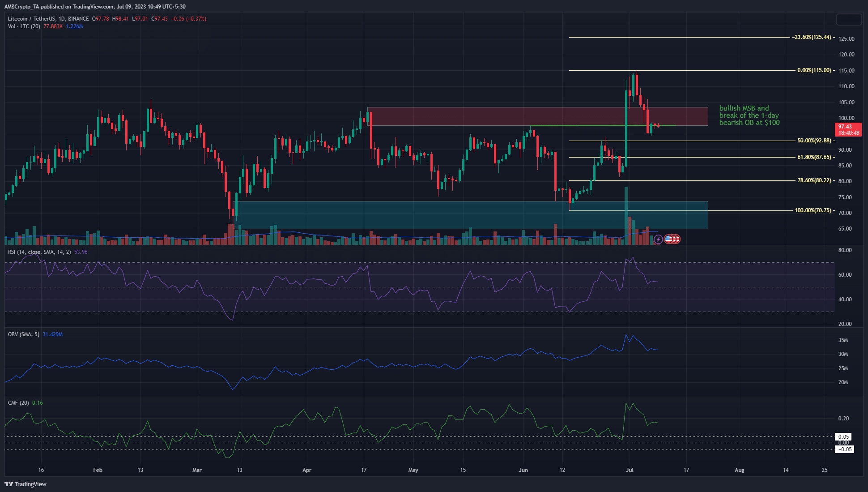The width and height of the screenshot is (868, 492).
Task: Click the Vol · LTC (20) indicator legend
Action: 24,26
